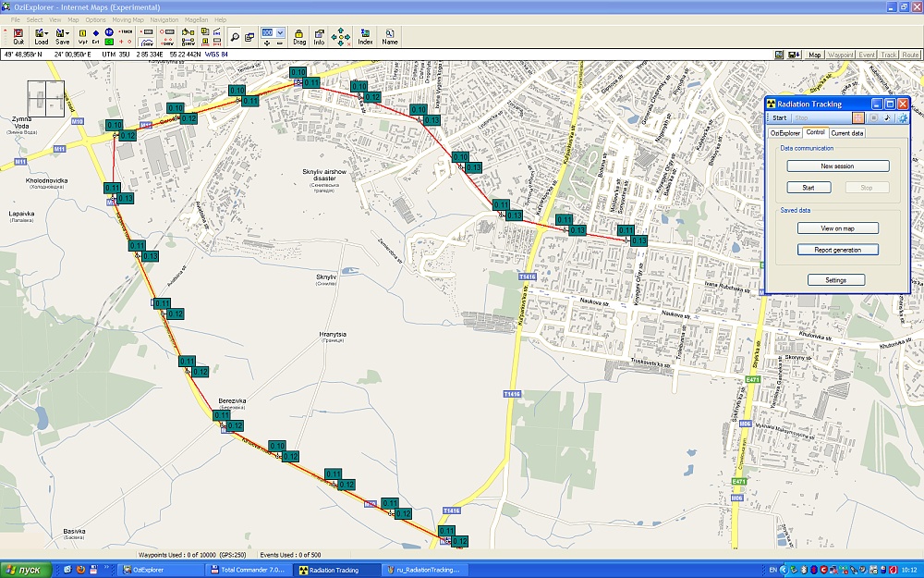Screen dimensions: 924x578
Task: Click the Report generation button
Action: (837, 250)
